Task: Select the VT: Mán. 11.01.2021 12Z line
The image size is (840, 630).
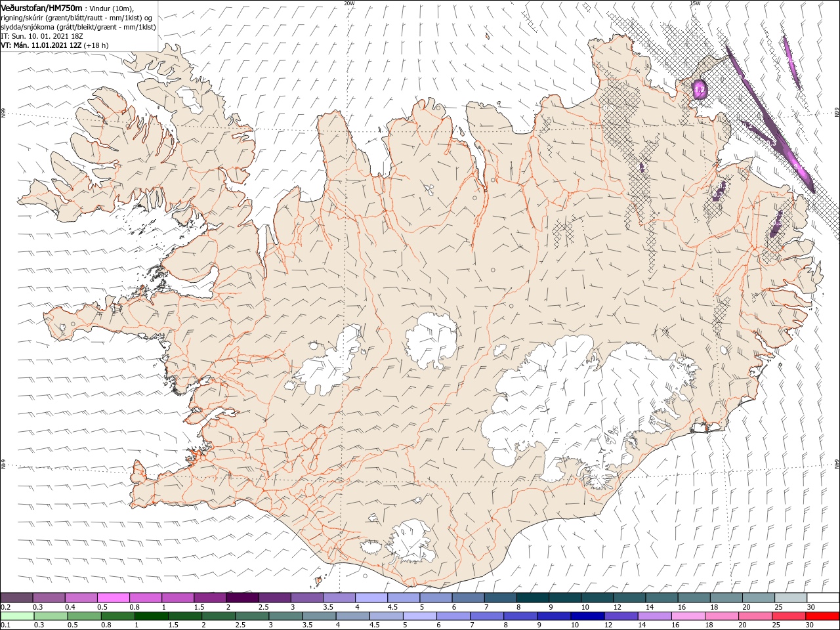Action: tap(55, 45)
